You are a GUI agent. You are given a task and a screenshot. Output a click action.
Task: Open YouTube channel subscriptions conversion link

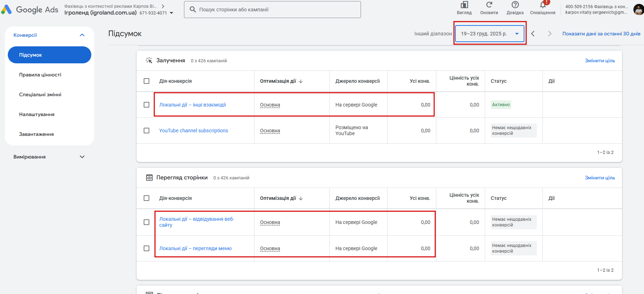(x=194, y=131)
